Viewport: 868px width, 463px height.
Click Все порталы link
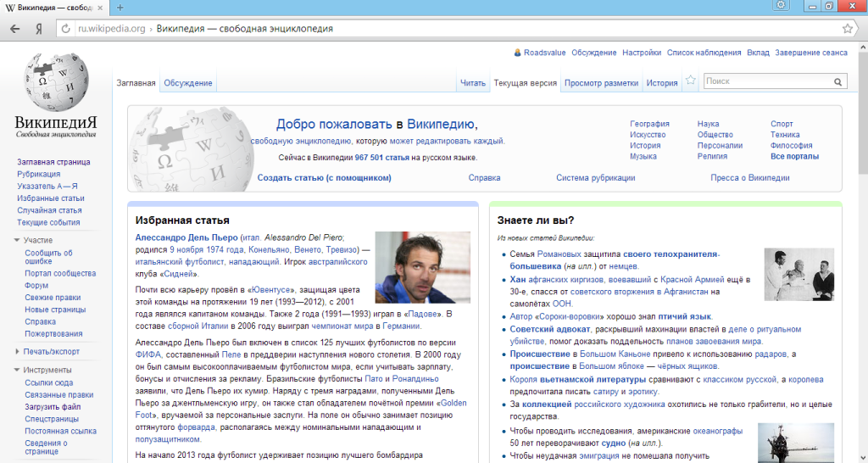(794, 157)
